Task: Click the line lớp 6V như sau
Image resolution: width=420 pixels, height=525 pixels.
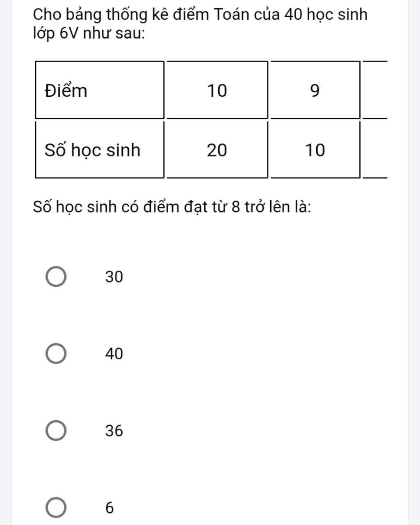Action: [89, 34]
